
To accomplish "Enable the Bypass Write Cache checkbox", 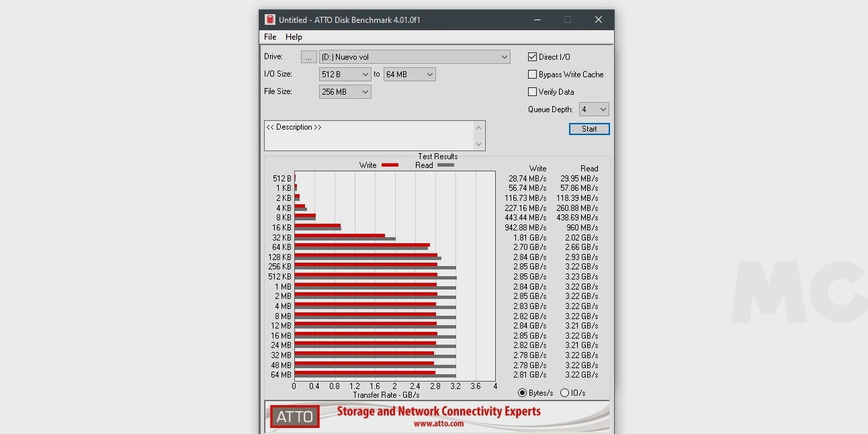I will [x=533, y=75].
